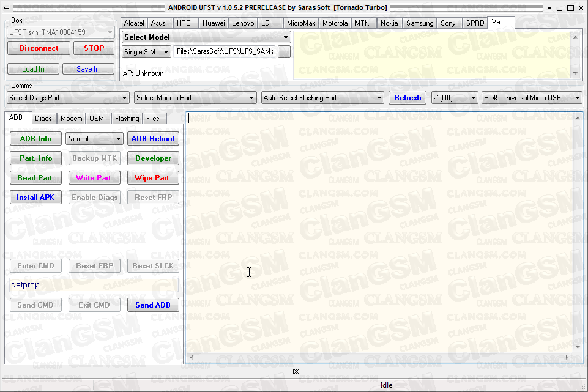Open the Single SIM dropdown

point(147,52)
